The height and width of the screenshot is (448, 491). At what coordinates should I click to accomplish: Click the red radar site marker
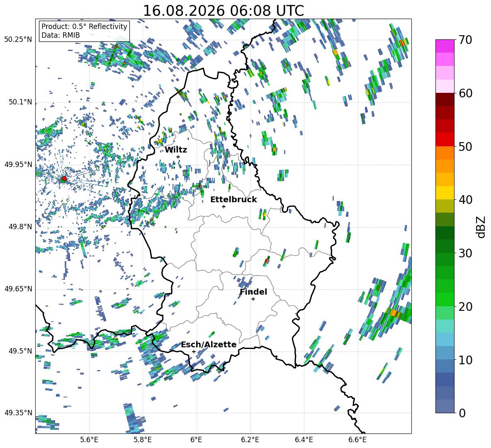[x=64, y=178]
